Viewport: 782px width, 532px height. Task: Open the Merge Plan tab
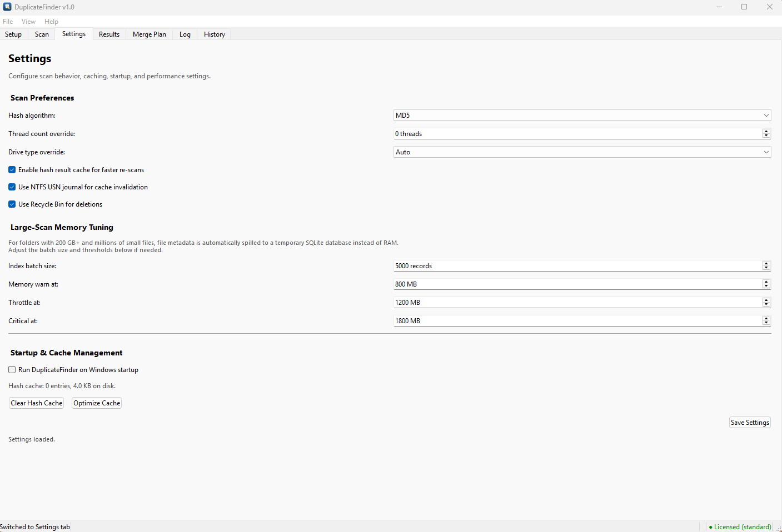pos(150,34)
